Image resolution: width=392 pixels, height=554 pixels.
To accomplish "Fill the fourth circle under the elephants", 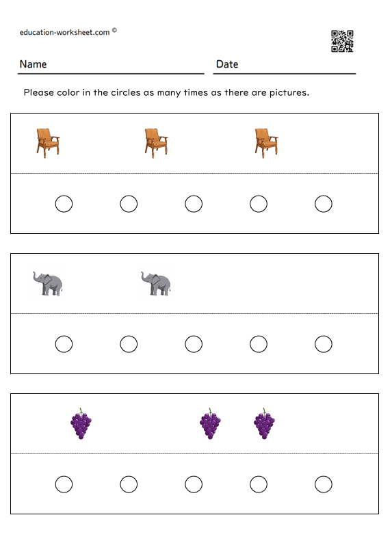I will [259, 344].
